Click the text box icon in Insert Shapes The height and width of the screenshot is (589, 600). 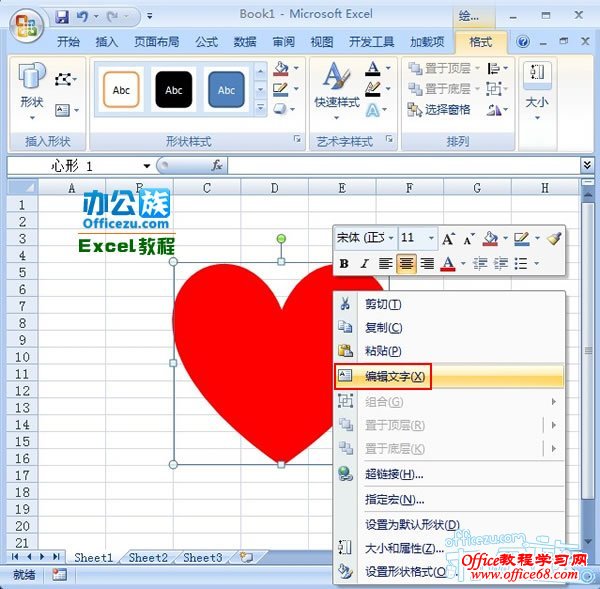click(62, 110)
